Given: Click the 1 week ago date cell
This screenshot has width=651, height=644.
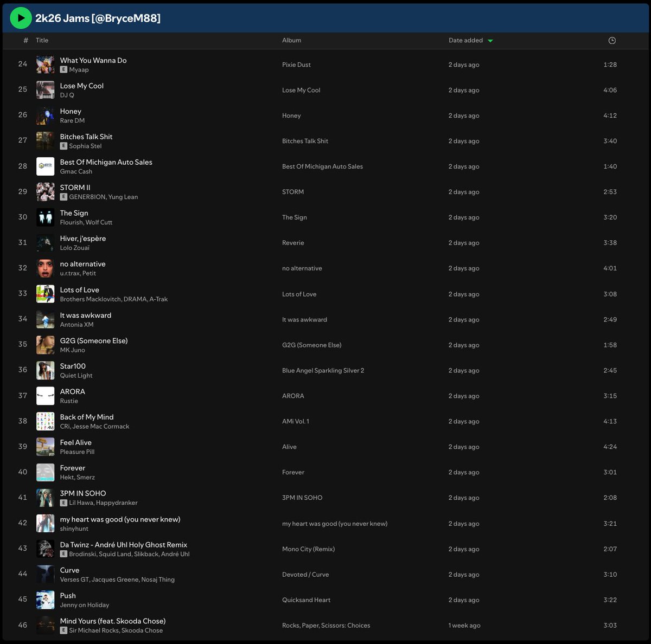Looking at the screenshot, I should pos(464,626).
